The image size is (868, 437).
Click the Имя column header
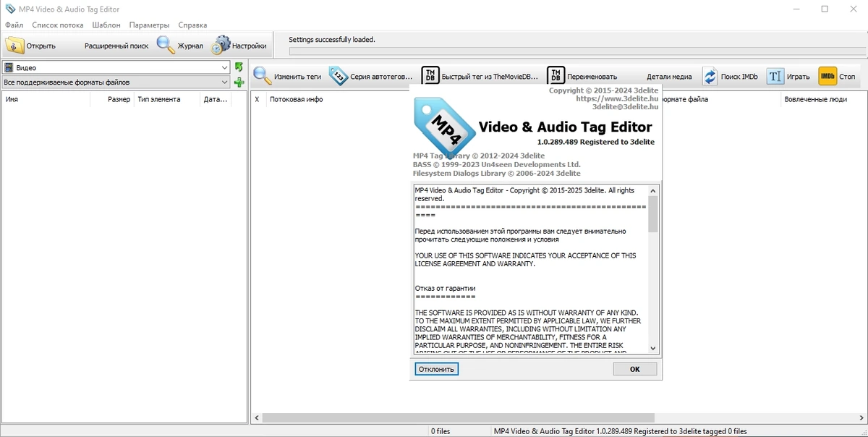pyautogui.click(x=46, y=99)
